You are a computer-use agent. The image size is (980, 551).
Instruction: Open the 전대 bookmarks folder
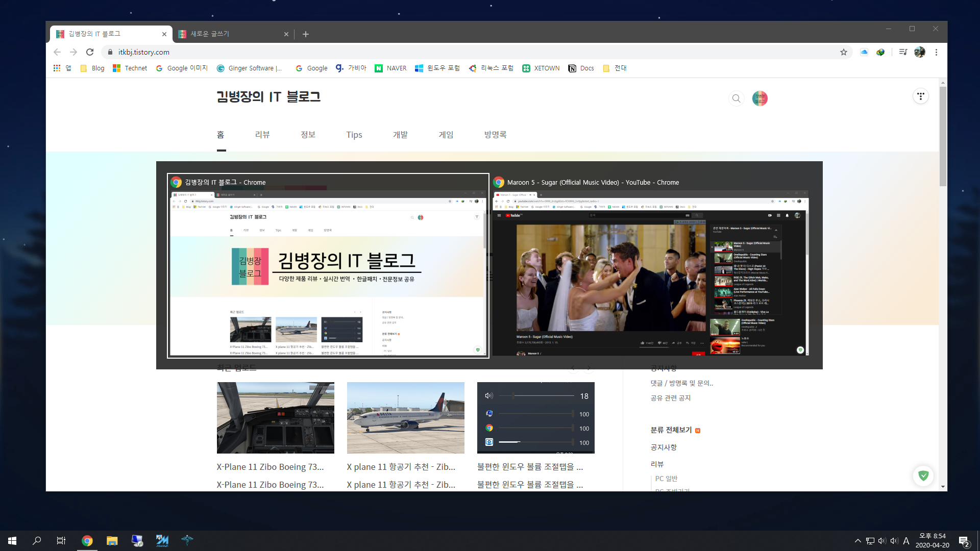click(x=615, y=68)
